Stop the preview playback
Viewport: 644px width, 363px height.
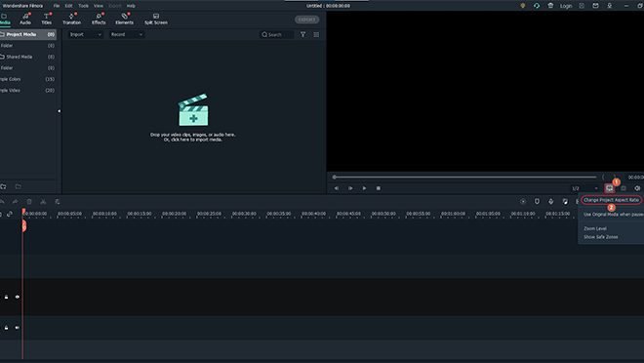(379, 188)
